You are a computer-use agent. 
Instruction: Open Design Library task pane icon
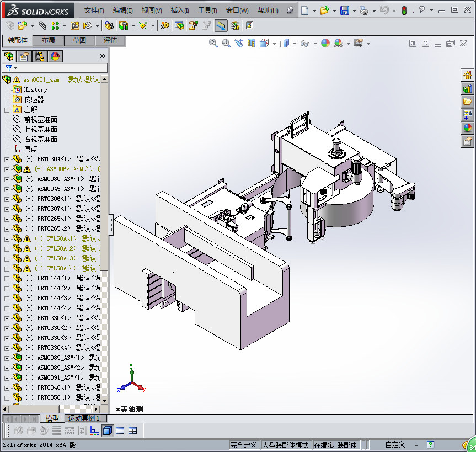[468, 88]
